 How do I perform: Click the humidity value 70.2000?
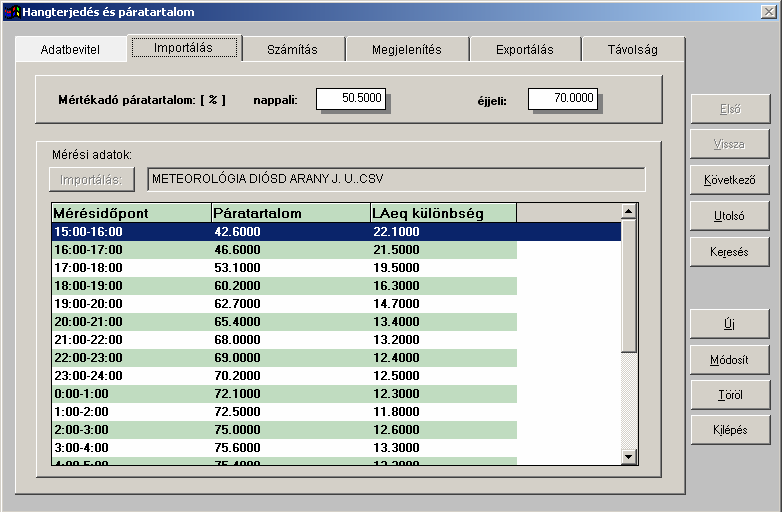tap(237, 375)
